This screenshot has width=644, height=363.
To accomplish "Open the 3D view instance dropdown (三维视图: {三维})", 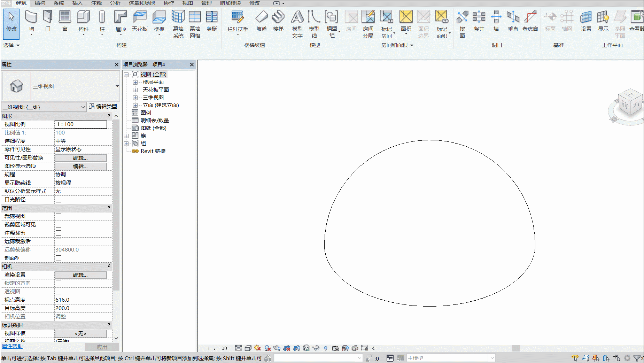I will [x=44, y=107].
